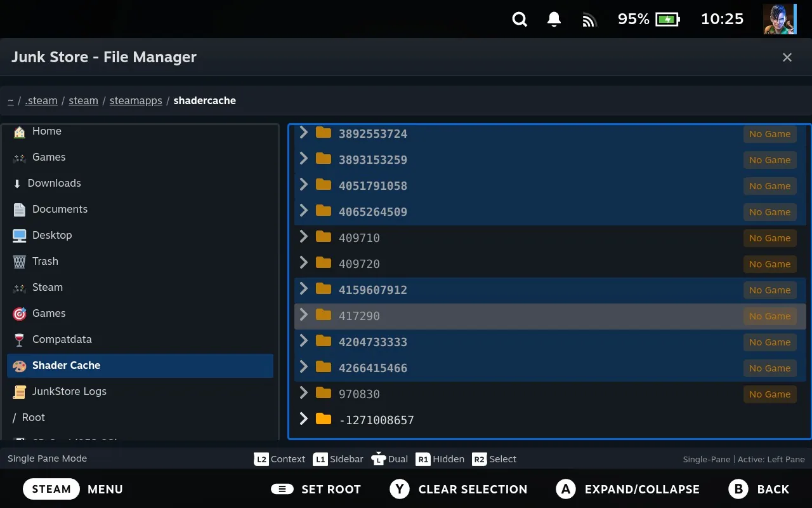Screen dimensions: 812x508
Task: Click shadercache in breadcrumb path
Action: [x=204, y=100]
